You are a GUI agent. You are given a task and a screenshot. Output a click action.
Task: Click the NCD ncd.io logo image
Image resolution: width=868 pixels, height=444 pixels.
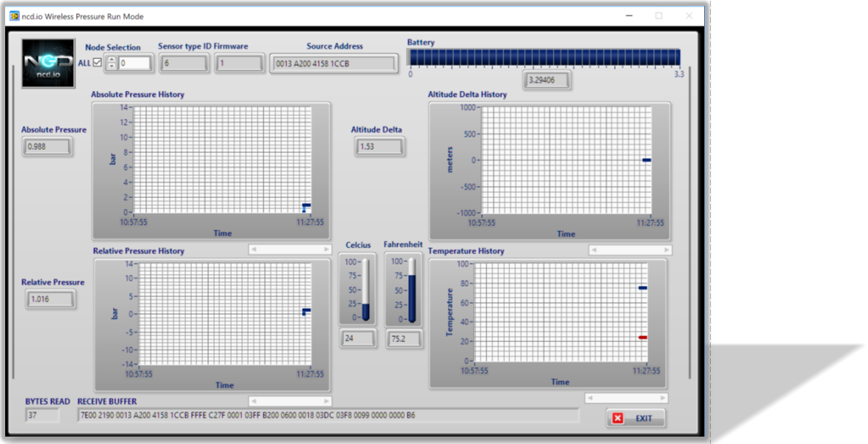coord(48,64)
